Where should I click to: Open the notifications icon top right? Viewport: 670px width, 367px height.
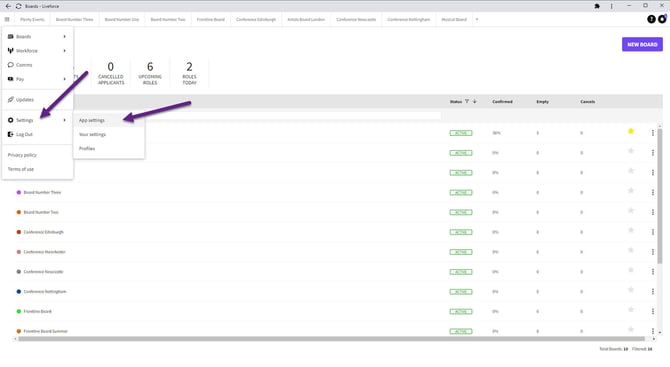pyautogui.click(x=662, y=19)
